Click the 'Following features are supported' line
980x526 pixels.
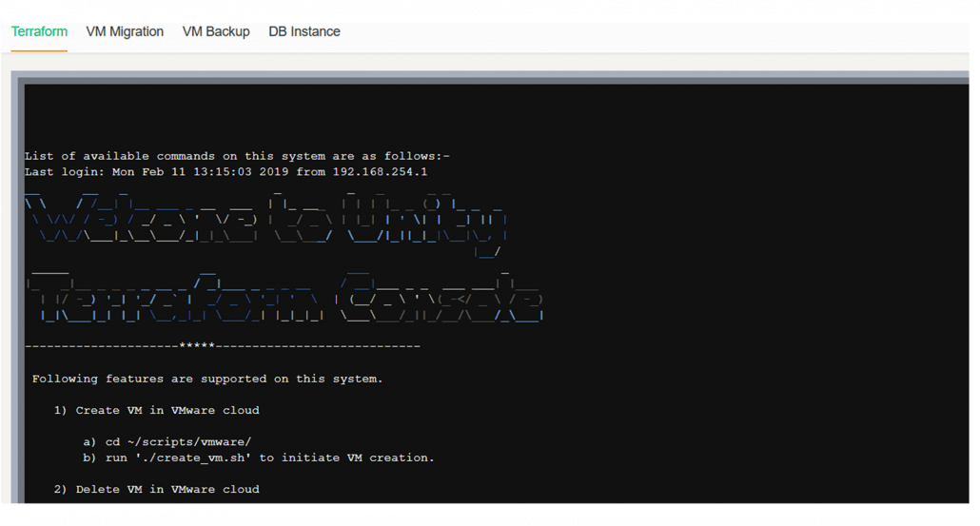pos(206,380)
